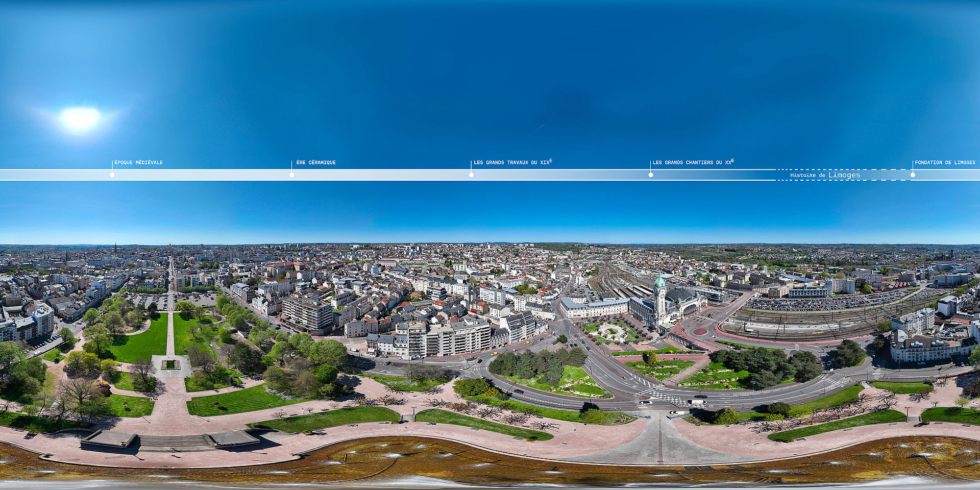Click the large car park beside the railway
The width and height of the screenshot is (980, 490).
[827, 301]
